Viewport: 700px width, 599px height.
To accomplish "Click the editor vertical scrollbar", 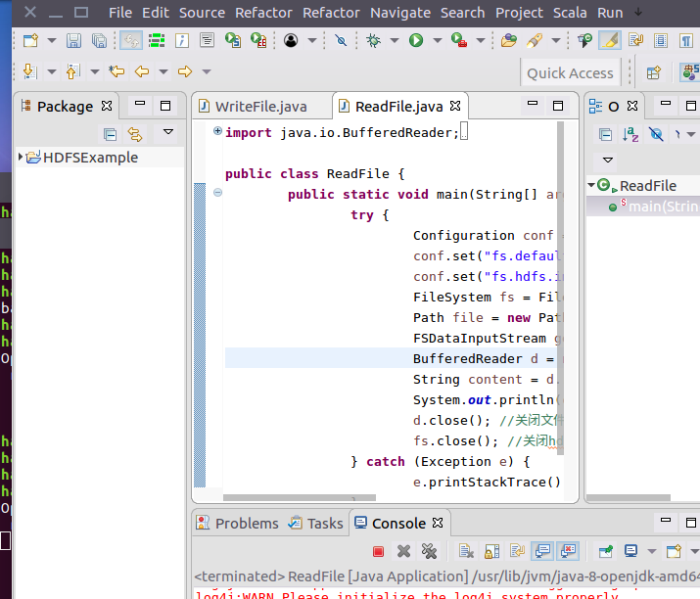I will (561, 288).
